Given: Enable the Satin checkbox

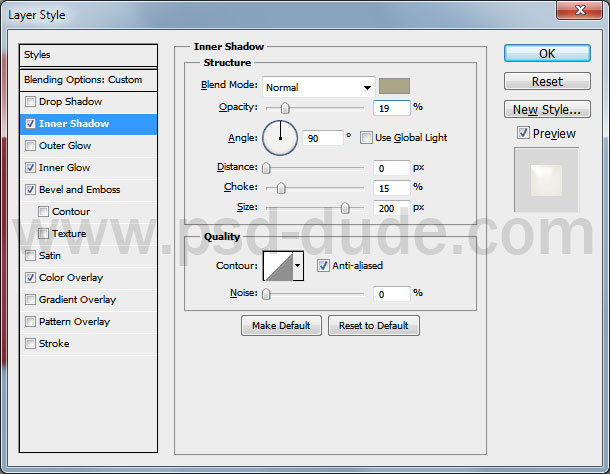Looking at the screenshot, I should pyautogui.click(x=30, y=256).
